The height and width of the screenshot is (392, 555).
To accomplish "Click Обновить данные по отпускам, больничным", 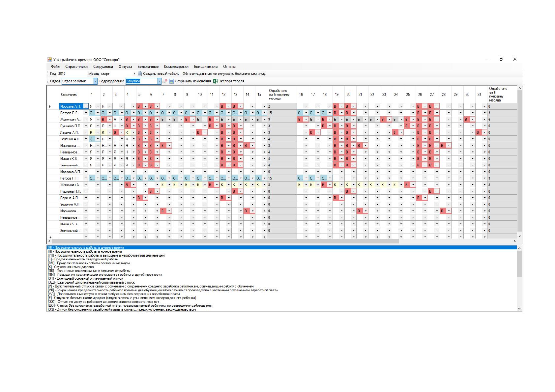I will [x=224, y=74].
